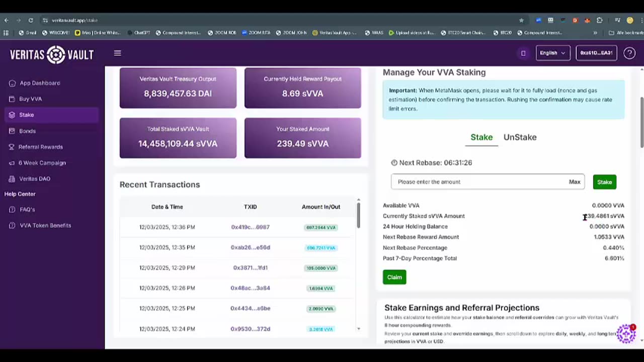This screenshot has height=362, width=644.
Task: Click the Recent Transactions scrollbar thumb
Action: (358, 215)
